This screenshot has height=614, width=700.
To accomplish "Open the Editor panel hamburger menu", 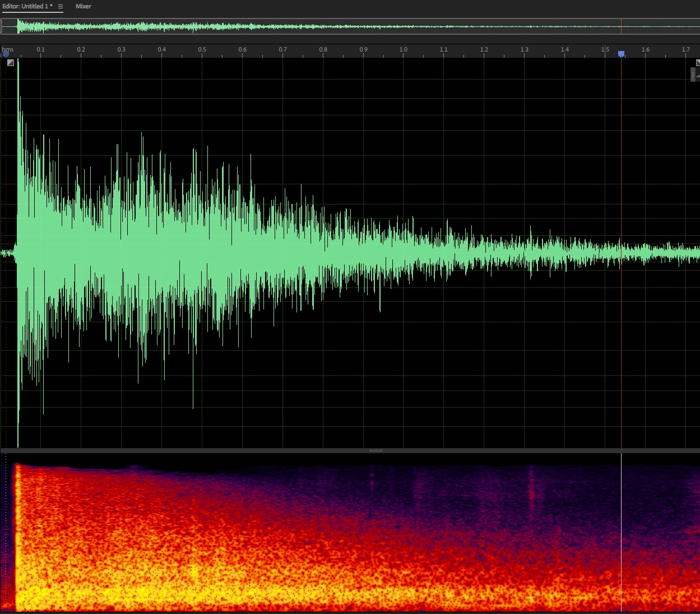I will (x=61, y=7).
